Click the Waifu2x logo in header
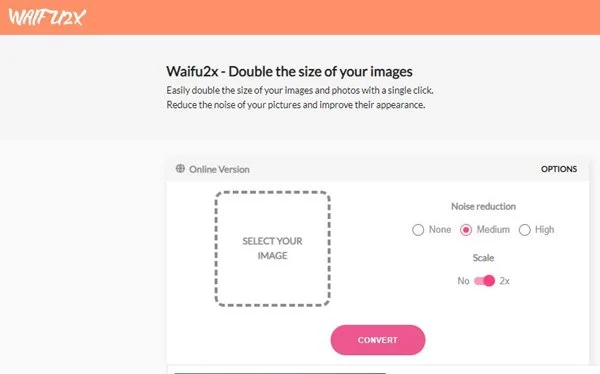600x374 pixels. tap(47, 17)
